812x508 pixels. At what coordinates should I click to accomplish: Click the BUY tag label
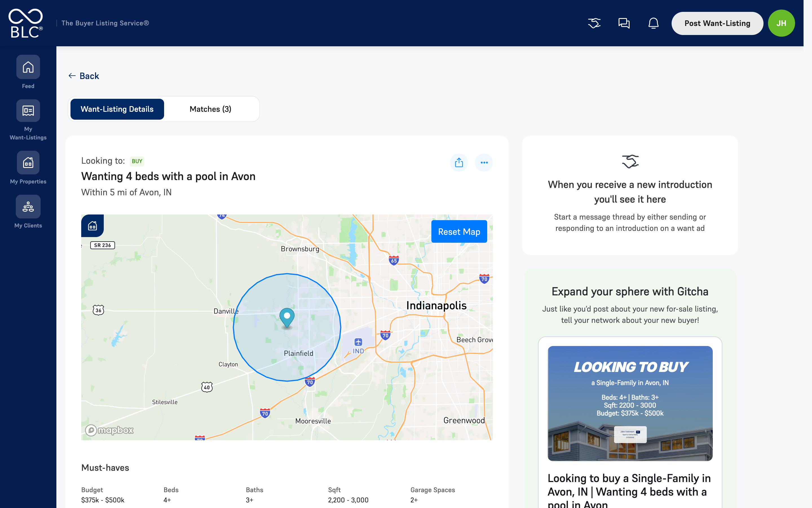tap(137, 161)
